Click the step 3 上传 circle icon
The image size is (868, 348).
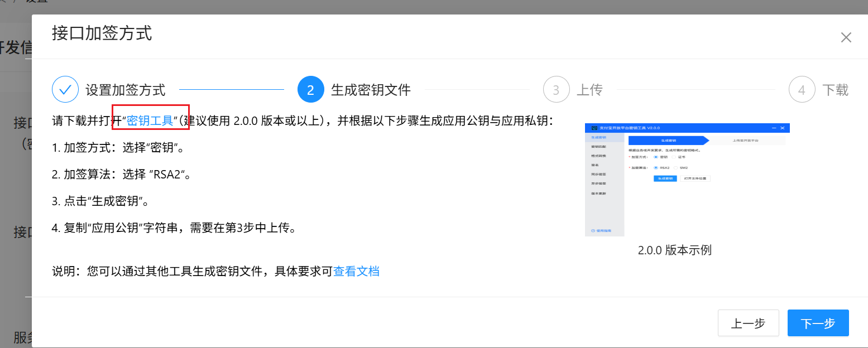coord(556,89)
